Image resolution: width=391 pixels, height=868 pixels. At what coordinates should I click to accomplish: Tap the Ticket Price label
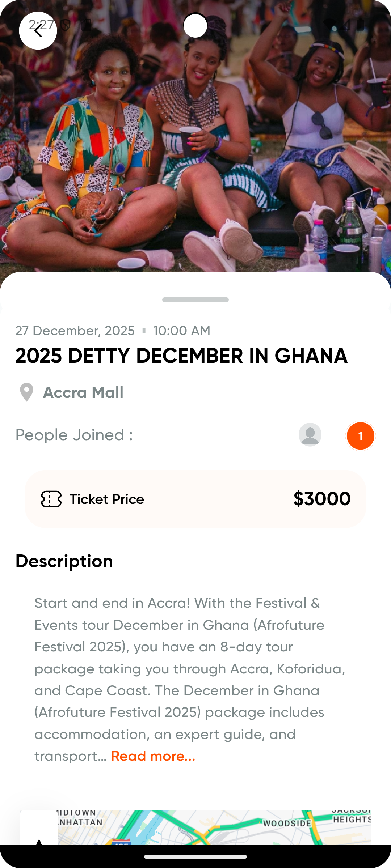tap(107, 499)
